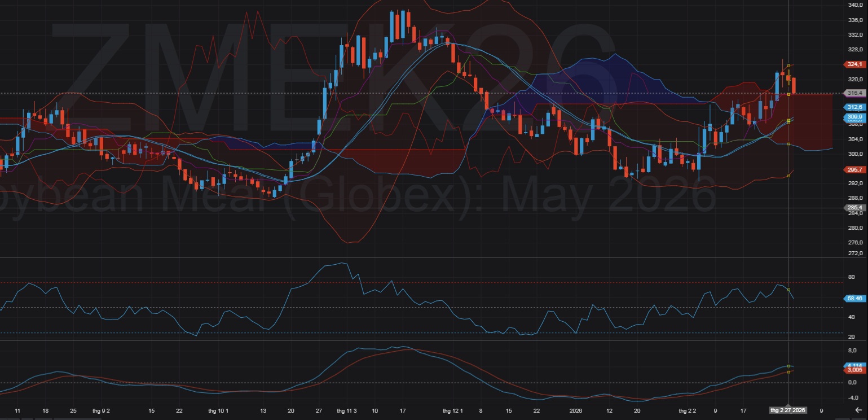
Task: Click the blue 4,114 MACD value tag
Action: pyautogui.click(x=855, y=365)
